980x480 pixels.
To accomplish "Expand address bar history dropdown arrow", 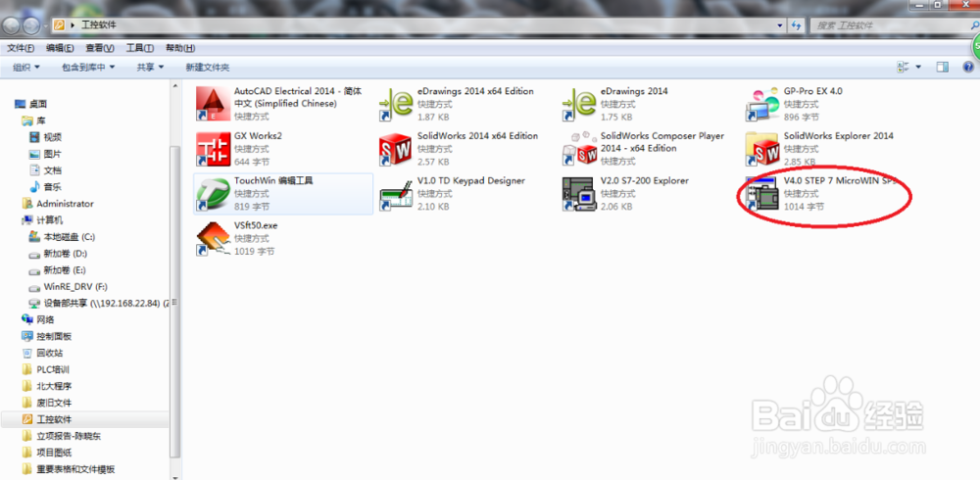I will 780,25.
